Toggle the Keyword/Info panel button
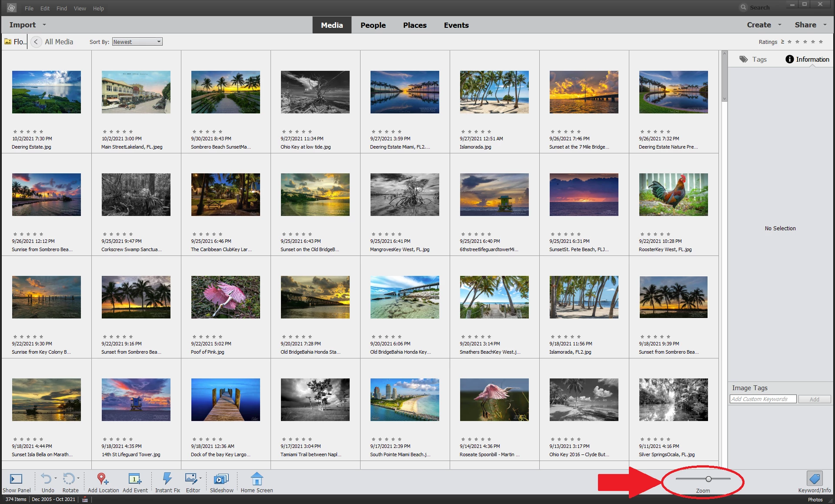This screenshot has width=835, height=504. 814,479
